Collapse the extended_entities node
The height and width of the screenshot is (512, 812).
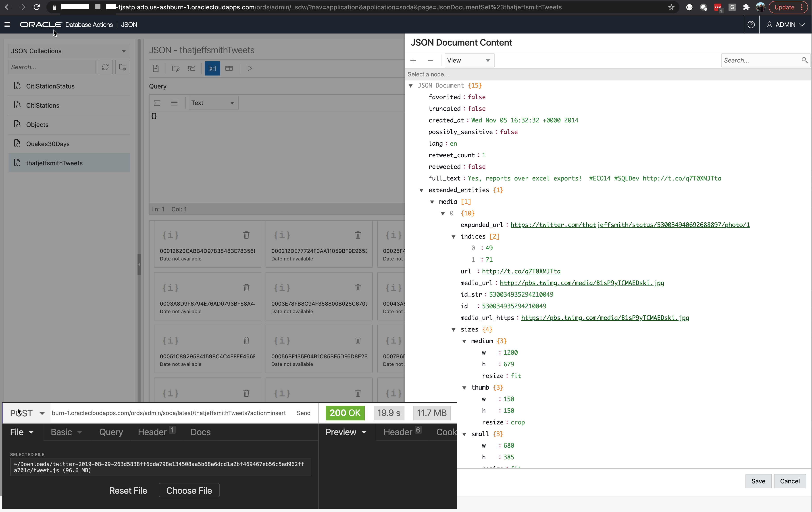[x=421, y=190]
